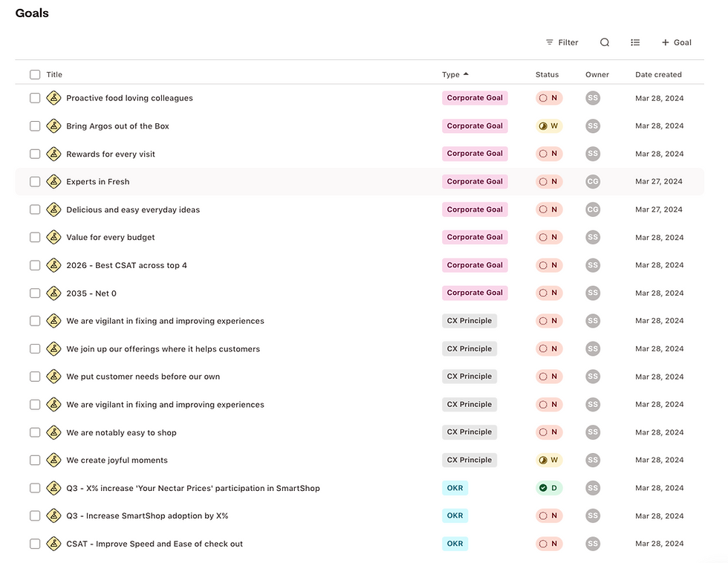728x563 pixels.
Task: Click N status badge for Value for every budget
Action: pyautogui.click(x=549, y=237)
